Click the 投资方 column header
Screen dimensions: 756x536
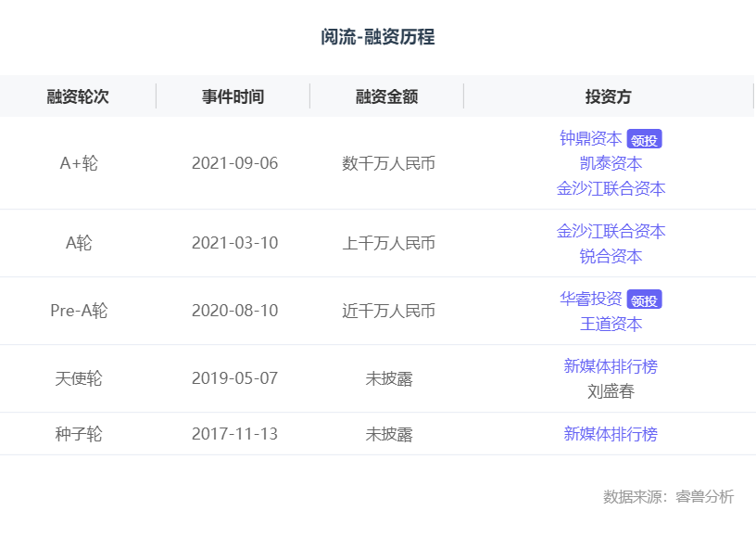609,96
